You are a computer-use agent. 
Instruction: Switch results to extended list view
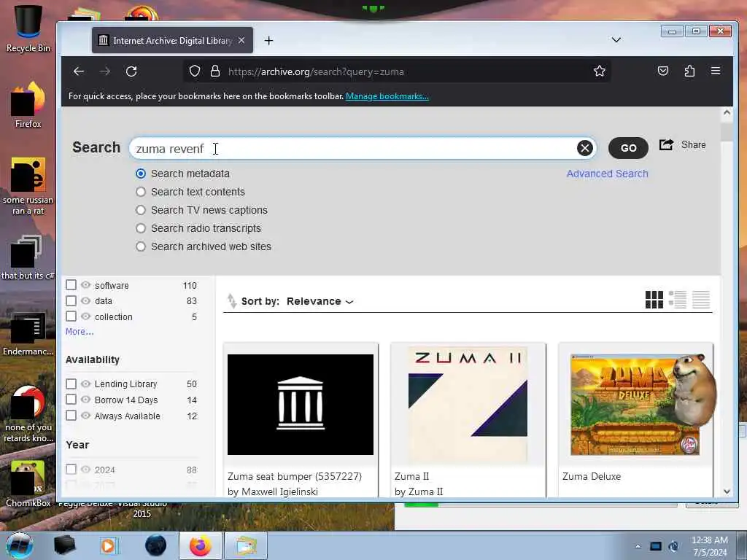[x=678, y=300]
